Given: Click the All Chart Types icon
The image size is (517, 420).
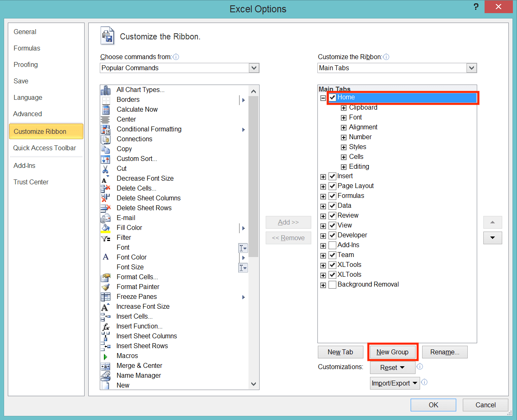Looking at the screenshot, I should 106,90.
